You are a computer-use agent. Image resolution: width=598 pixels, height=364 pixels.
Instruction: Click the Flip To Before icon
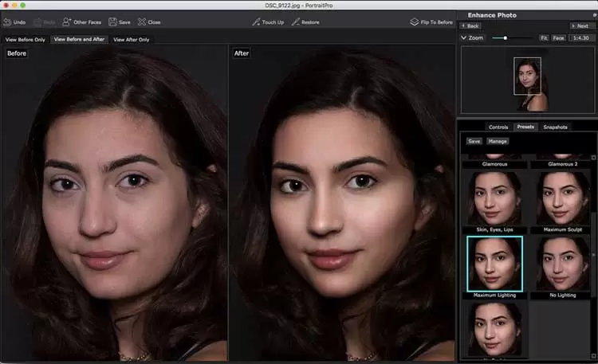pyautogui.click(x=415, y=22)
